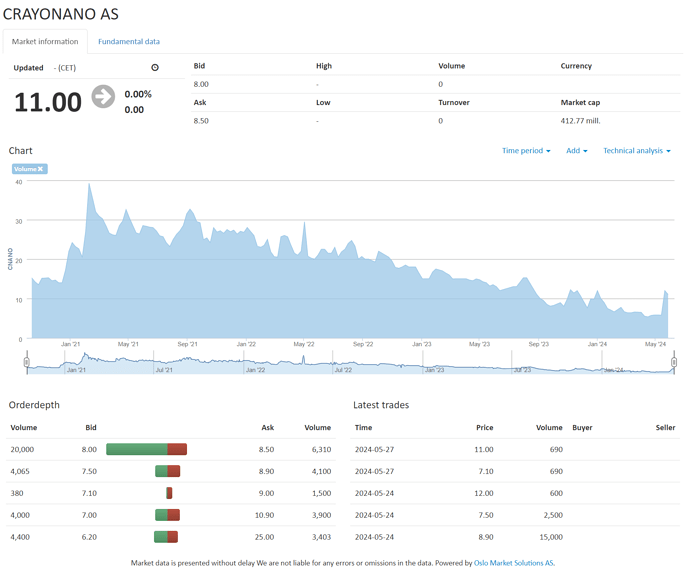Click the Price column header in Latest trades
This screenshot has width=690, height=575.
[x=484, y=427]
